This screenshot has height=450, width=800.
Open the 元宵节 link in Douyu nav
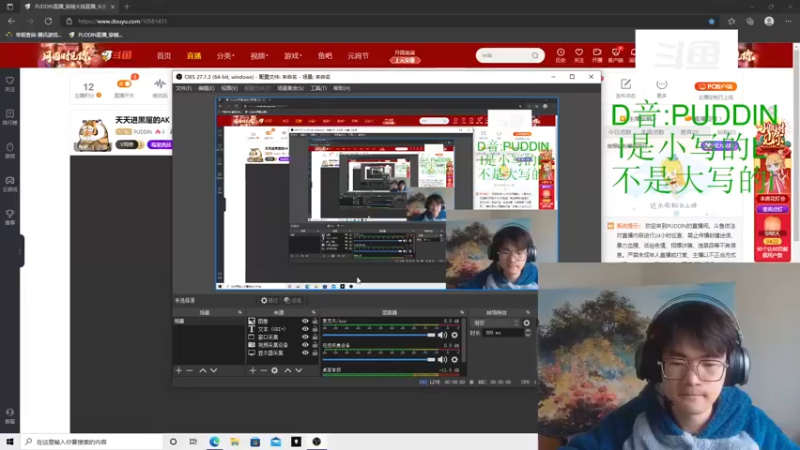click(358, 56)
